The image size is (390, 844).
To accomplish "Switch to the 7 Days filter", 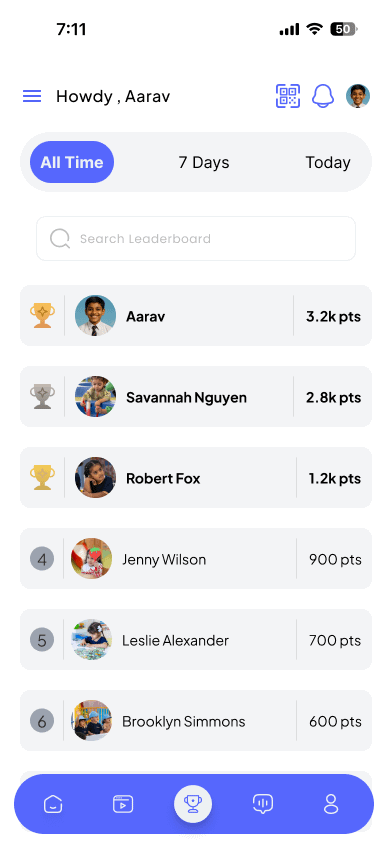I will pos(204,162).
